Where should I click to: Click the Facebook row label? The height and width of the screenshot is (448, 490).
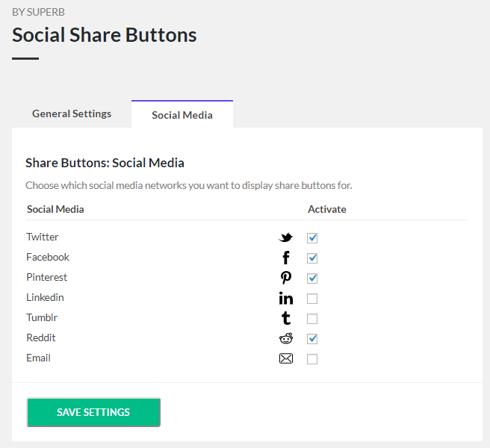click(48, 257)
